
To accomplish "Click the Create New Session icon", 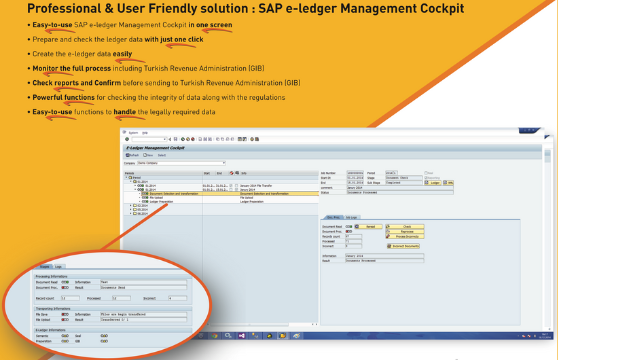I will (240, 139).
